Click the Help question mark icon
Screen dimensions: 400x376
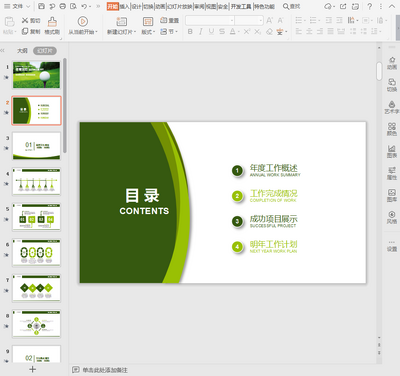coord(370,6)
